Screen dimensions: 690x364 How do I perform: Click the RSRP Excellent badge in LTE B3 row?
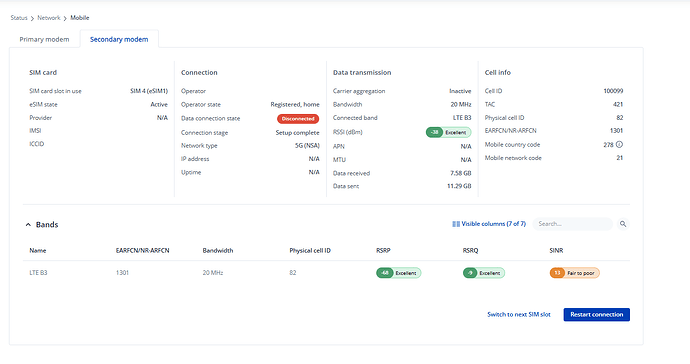point(399,273)
